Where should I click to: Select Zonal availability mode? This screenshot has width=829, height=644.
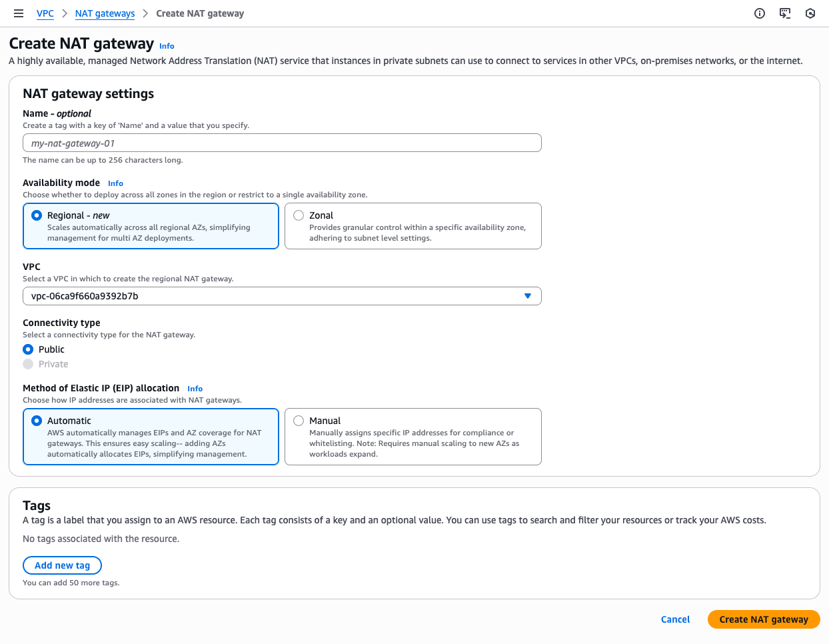299,215
